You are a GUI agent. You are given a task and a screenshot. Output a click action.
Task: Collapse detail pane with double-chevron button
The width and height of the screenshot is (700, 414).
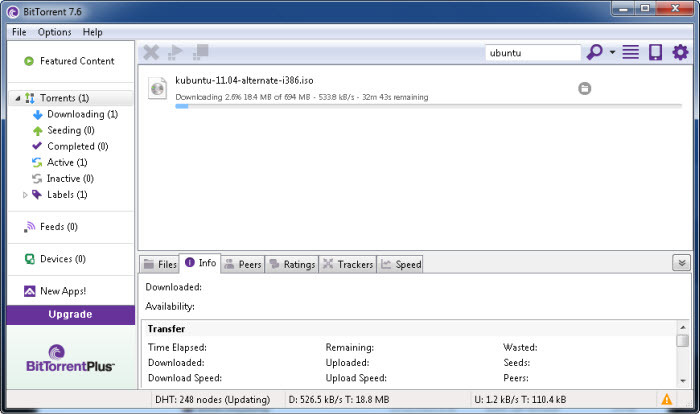click(x=681, y=263)
